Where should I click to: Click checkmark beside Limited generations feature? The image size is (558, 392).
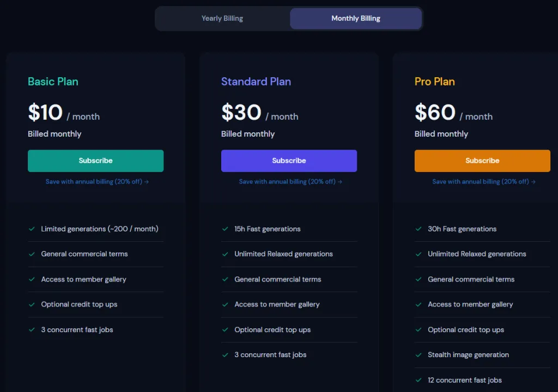tap(32, 229)
